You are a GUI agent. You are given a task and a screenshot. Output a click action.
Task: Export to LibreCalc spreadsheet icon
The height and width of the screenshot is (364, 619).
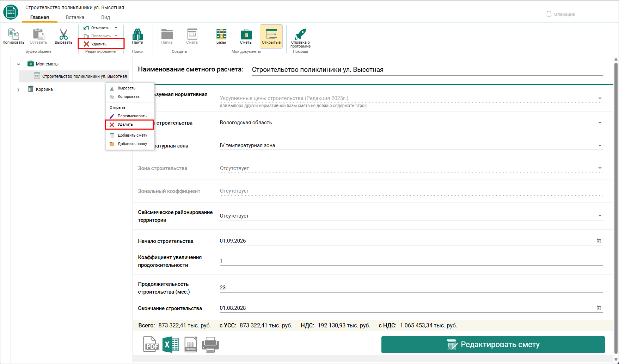click(x=191, y=344)
